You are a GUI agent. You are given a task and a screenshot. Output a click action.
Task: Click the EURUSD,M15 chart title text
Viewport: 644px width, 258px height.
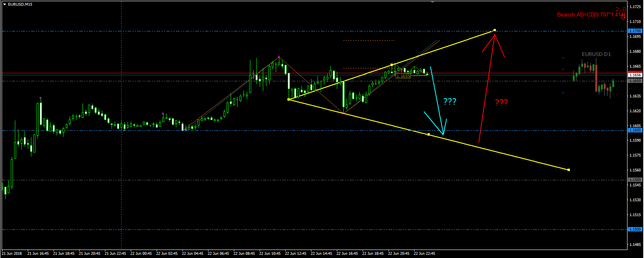20,4
